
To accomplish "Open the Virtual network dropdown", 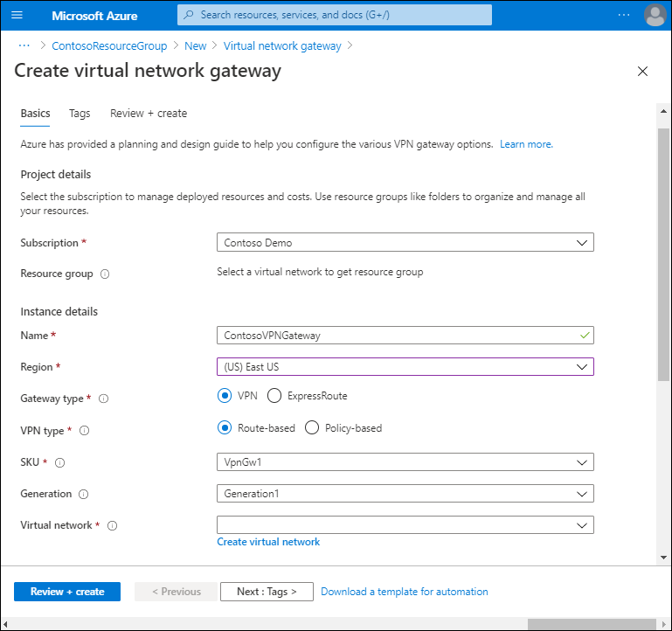I will (x=405, y=524).
